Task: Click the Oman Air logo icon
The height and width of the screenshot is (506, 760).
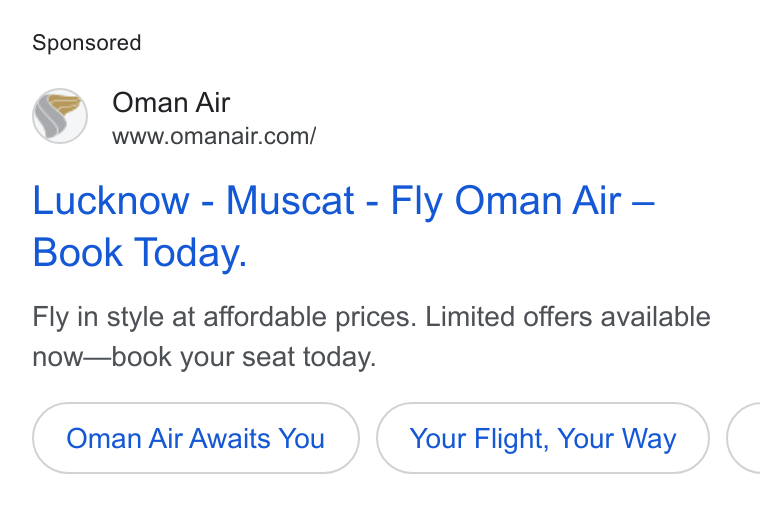Action: point(60,116)
